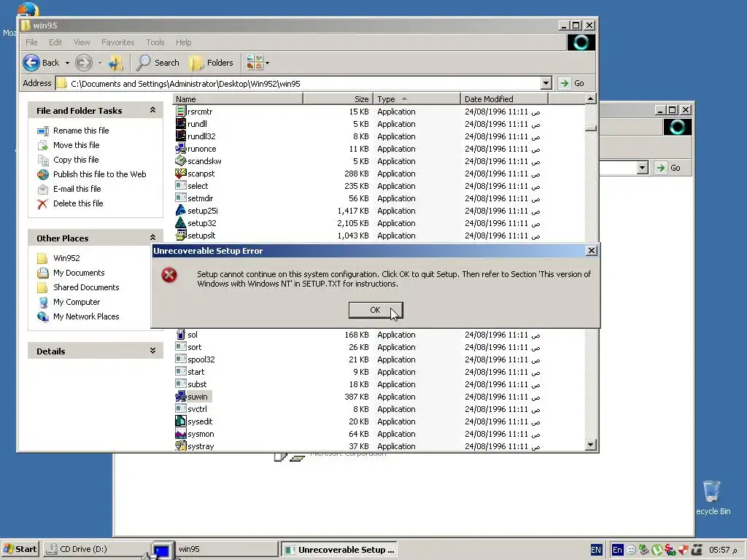Screen dimensions: 747x560
Task: Select the runonce file icon
Action: tap(181, 149)
